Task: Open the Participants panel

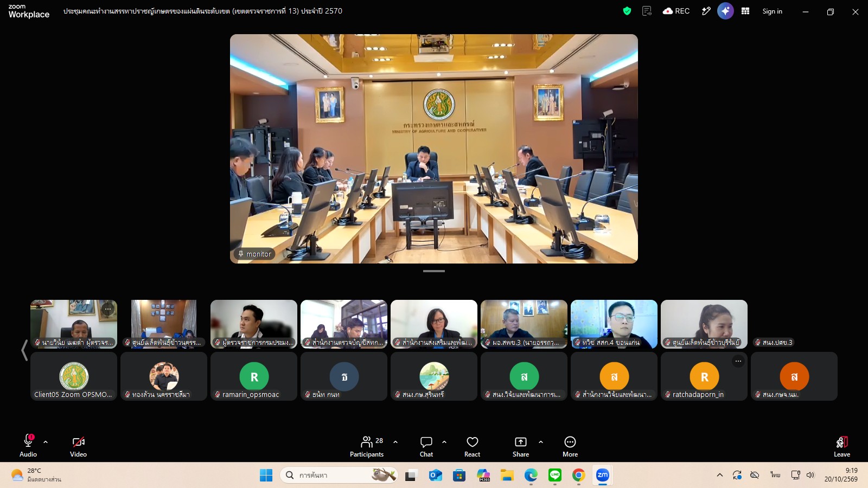Action: (x=367, y=446)
